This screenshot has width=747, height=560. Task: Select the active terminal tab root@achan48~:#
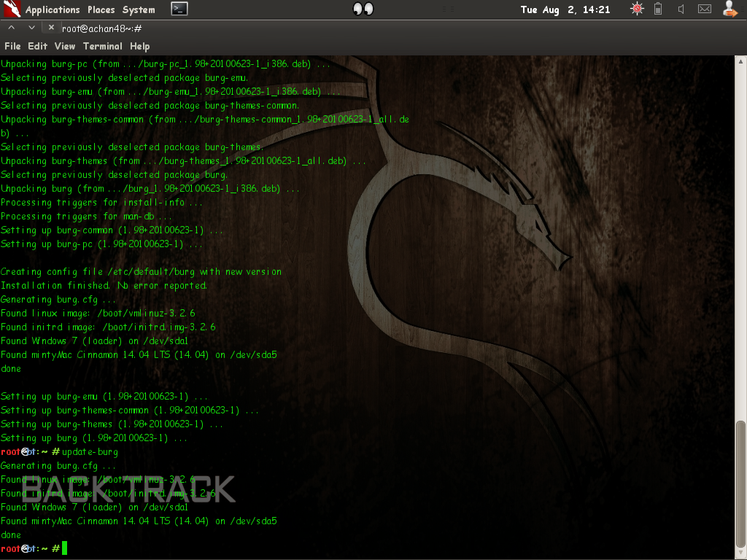tap(103, 30)
